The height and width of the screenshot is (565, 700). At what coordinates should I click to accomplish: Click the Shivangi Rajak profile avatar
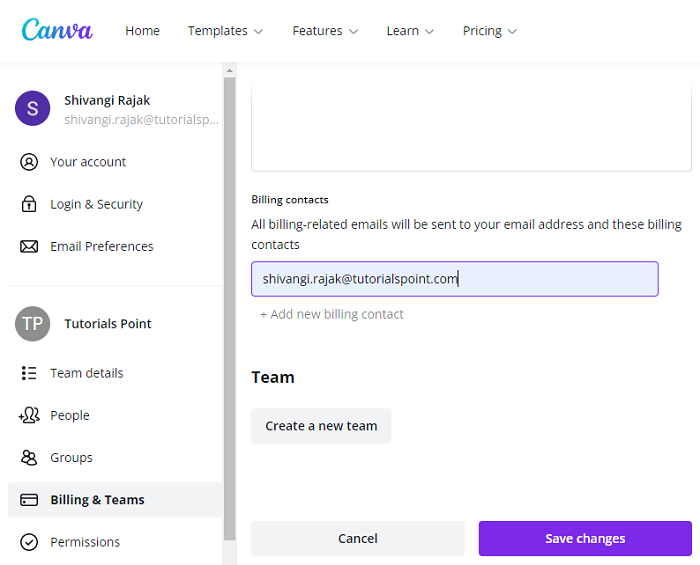(32, 108)
